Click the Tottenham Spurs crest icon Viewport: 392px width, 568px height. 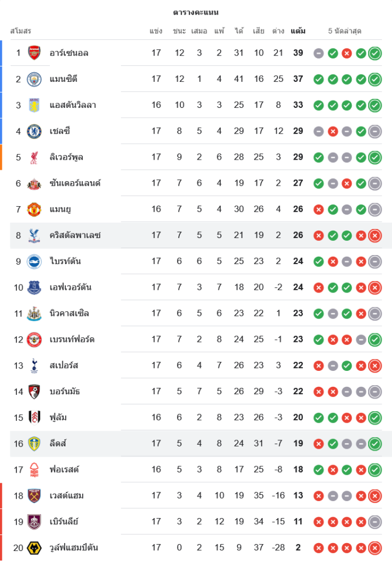click(34, 365)
